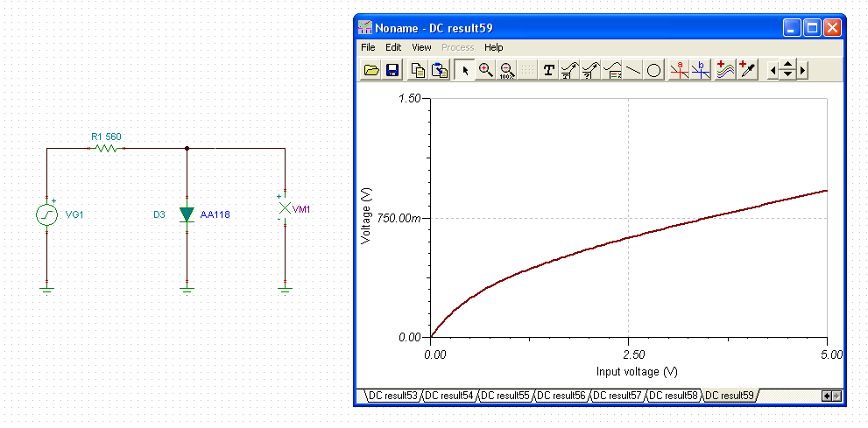This screenshot has height=428, width=868.
Task: Switch to DC result53 tab
Action: [x=392, y=396]
